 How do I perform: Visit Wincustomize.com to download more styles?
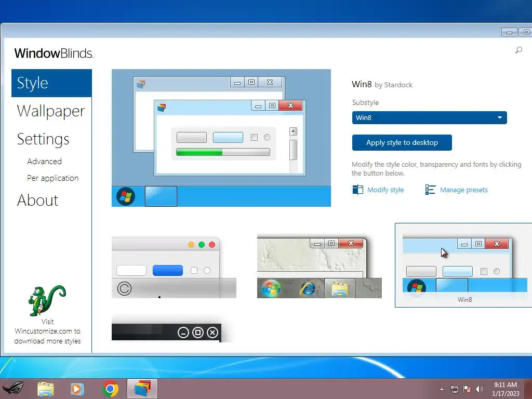47,331
